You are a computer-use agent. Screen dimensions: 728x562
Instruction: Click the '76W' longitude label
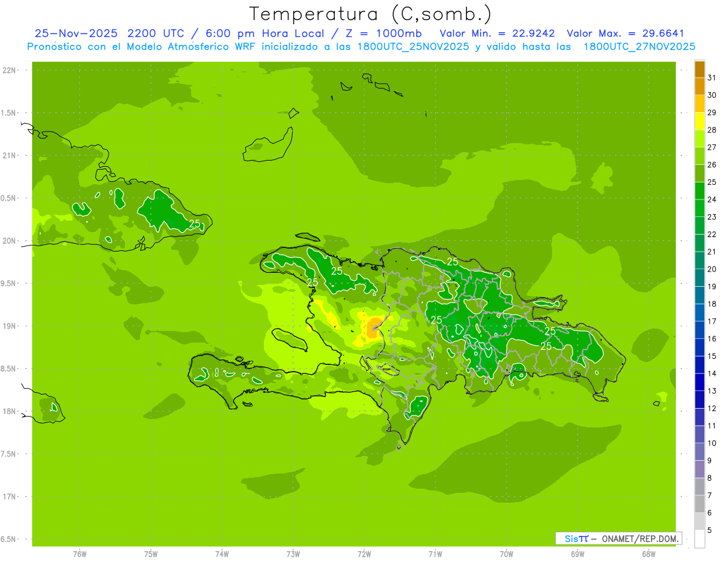click(79, 554)
